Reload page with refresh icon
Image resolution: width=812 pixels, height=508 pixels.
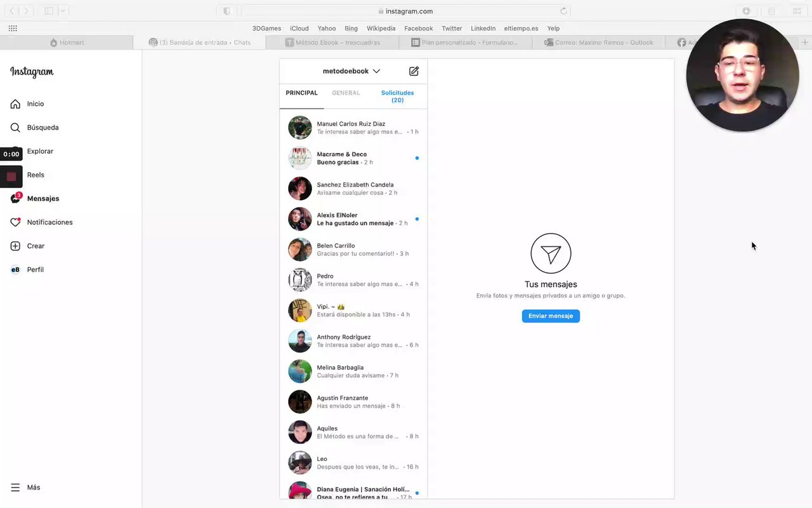[x=563, y=11]
